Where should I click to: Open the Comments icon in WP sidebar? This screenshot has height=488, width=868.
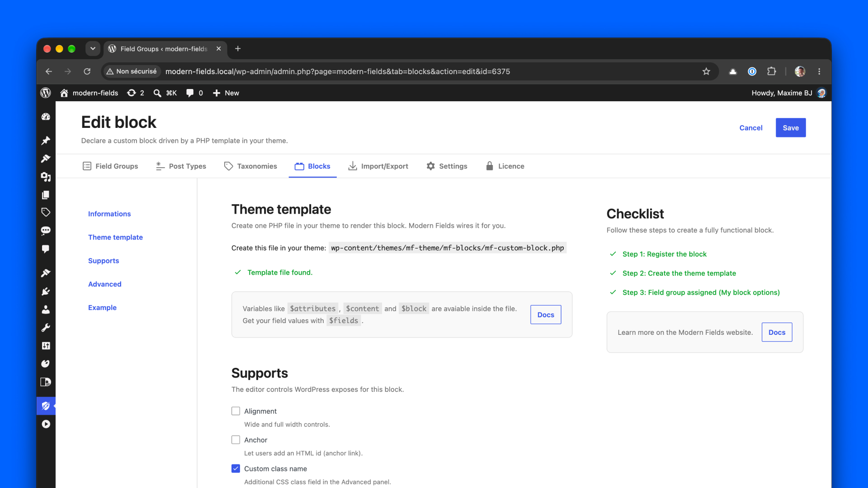[x=46, y=249]
